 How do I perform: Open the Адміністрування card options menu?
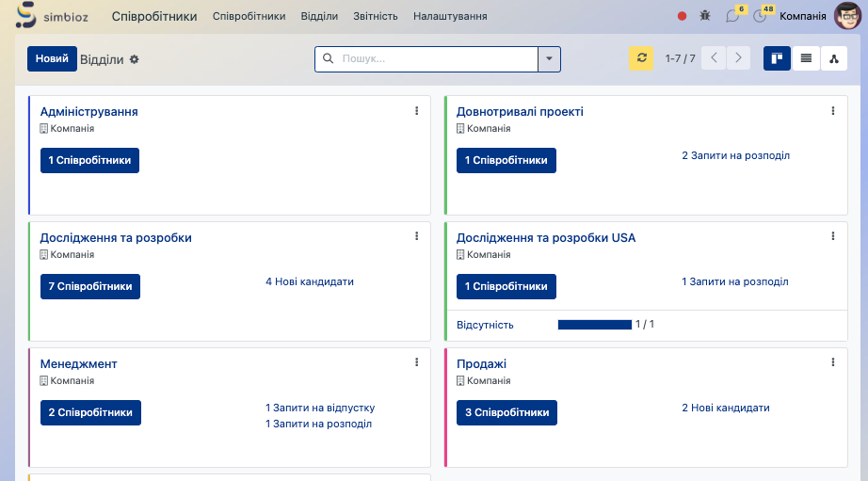click(x=416, y=111)
